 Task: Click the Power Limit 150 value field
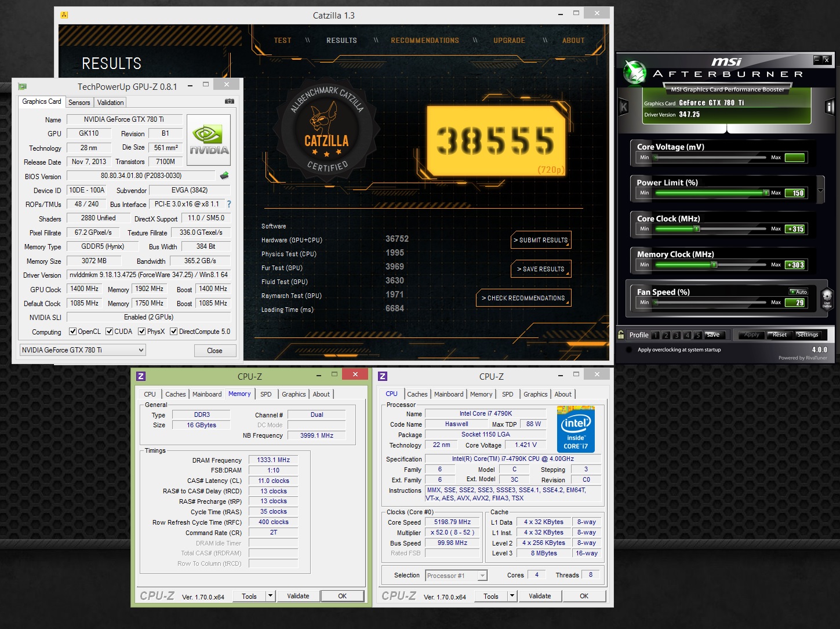click(795, 193)
